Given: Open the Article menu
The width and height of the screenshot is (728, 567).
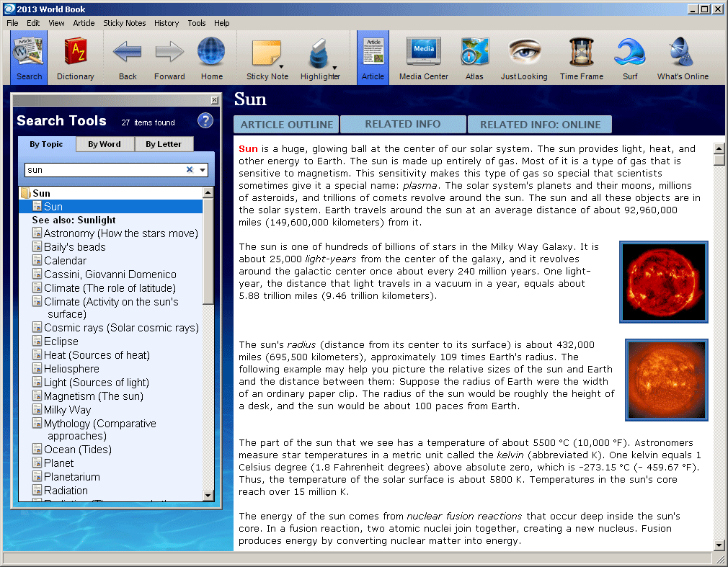Looking at the screenshot, I should 84,23.
